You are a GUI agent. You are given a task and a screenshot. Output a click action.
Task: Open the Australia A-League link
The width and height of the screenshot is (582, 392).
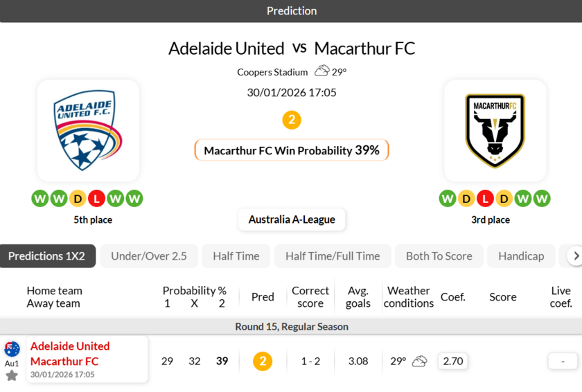click(x=292, y=220)
